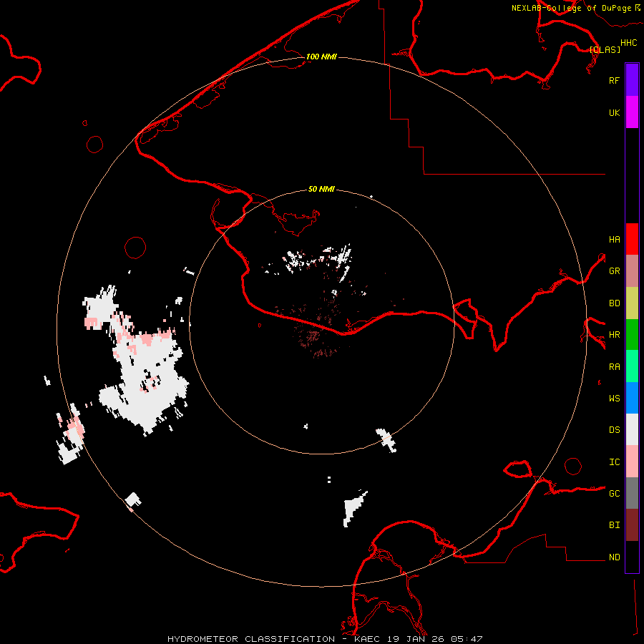This screenshot has height=644, width=644.
Task: Click the DS white legend swatch
Action: [x=632, y=429]
